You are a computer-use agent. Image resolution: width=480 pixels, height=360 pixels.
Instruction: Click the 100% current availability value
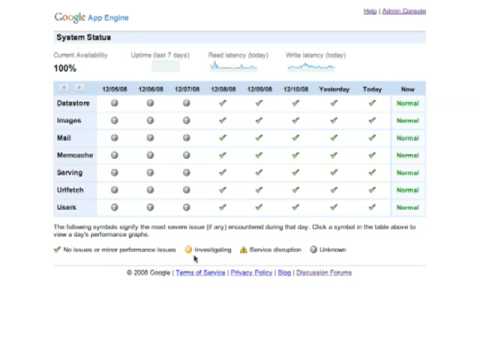pyautogui.click(x=65, y=68)
